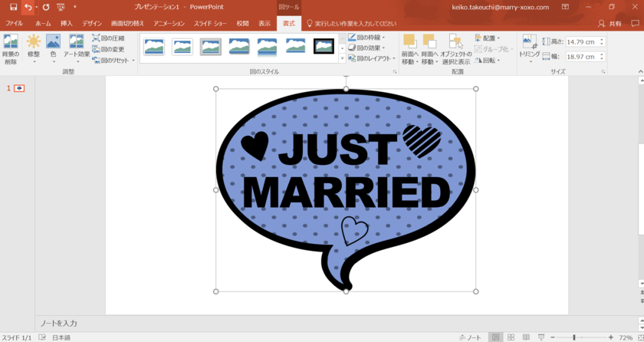Click the Undo arrow icon
644x342 pixels.
coord(28,7)
